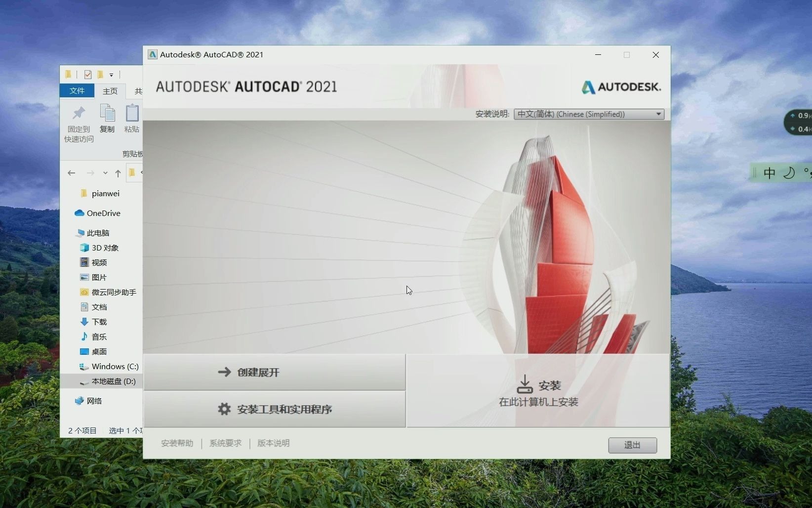Click IME moon icon in language bar
Viewport: 812px width, 508px height.
pos(789,173)
